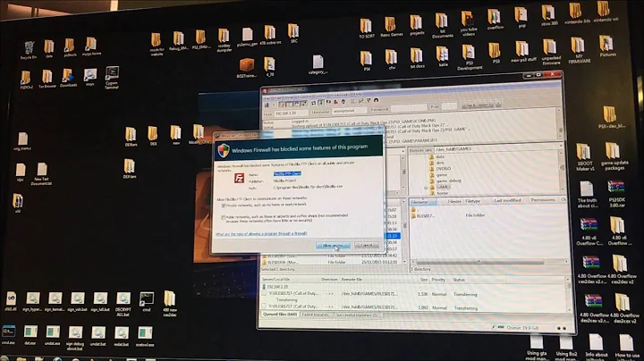Open the firewall risks help link
Screen dimensions: 644x361
[x=261, y=233]
